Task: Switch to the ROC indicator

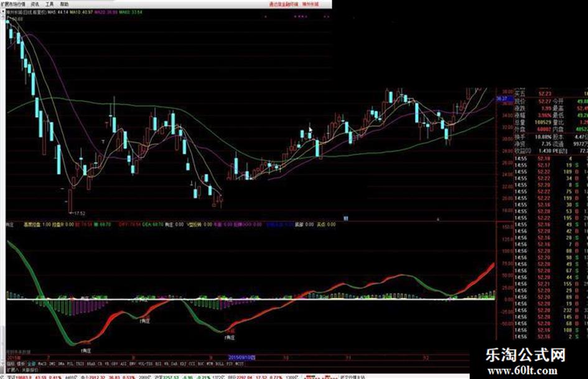Action: 202,364
